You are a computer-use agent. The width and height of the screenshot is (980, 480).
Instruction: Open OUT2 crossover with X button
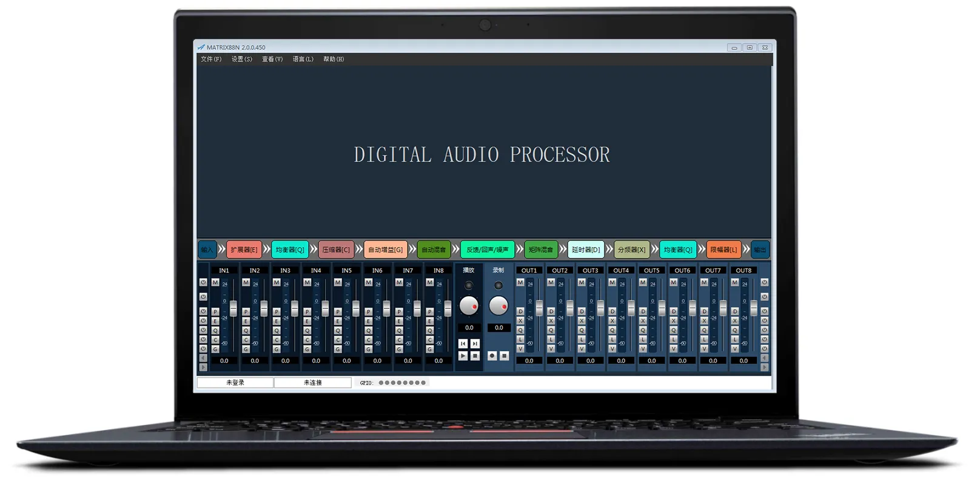(551, 321)
